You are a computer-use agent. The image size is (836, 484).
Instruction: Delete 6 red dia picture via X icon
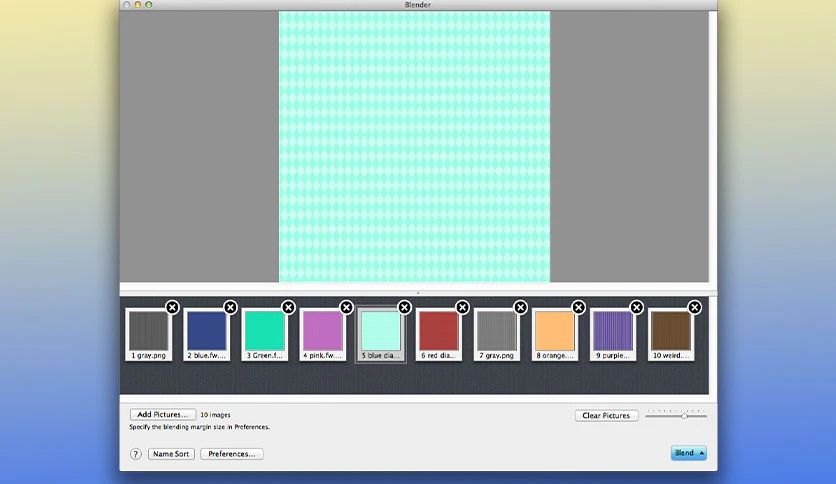click(462, 308)
